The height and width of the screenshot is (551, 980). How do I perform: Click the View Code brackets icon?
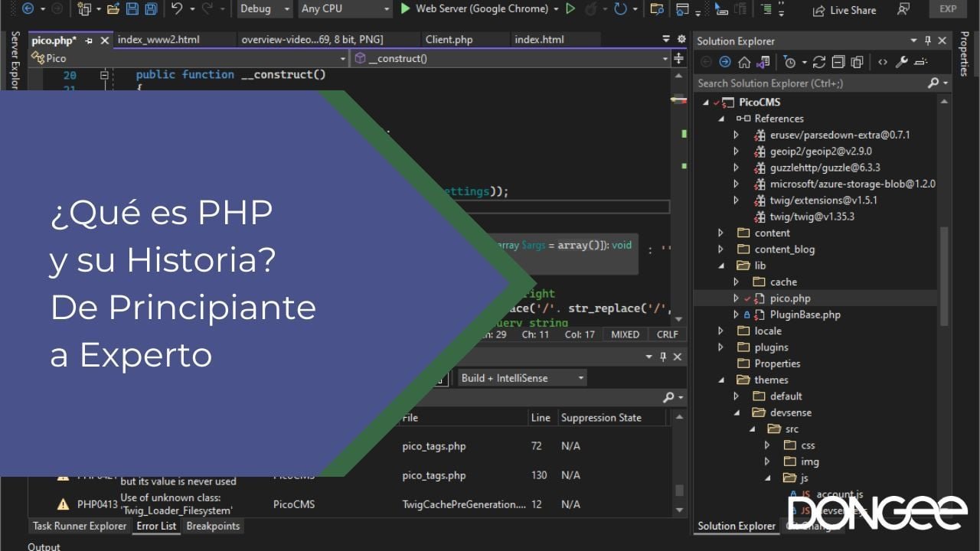[x=883, y=62]
